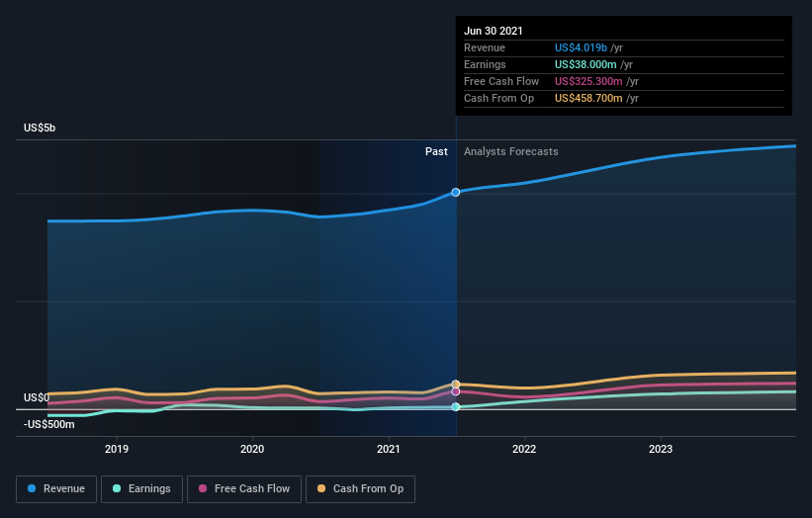The width and height of the screenshot is (812, 518).
Task: Toggle the Earnings legend button
Action: click(141, 489)
